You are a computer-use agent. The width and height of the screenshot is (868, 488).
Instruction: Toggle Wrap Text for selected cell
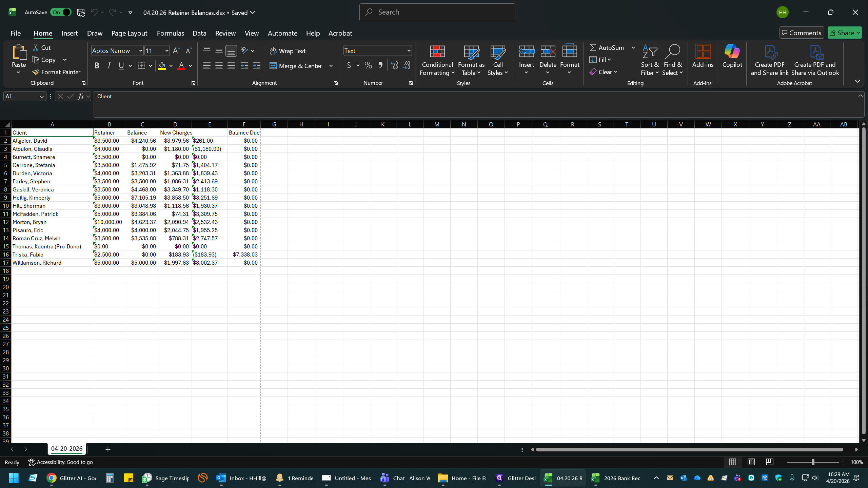pos(288,51)
